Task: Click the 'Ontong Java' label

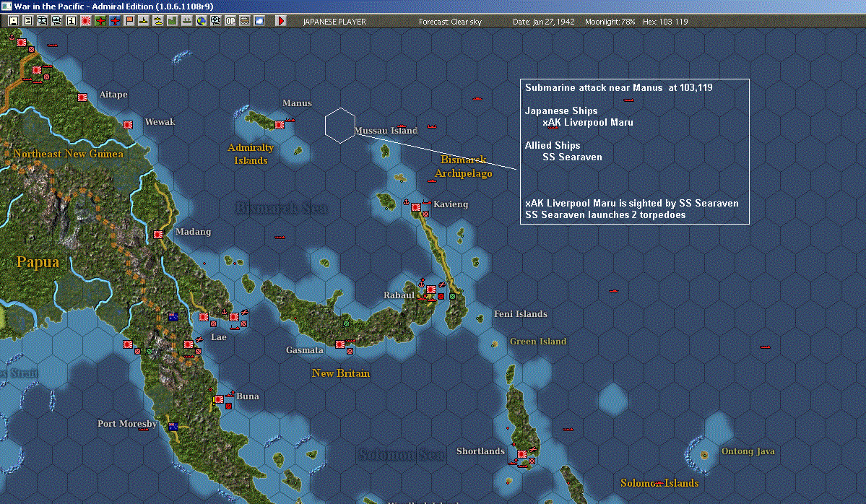Action: click(748, 451)
